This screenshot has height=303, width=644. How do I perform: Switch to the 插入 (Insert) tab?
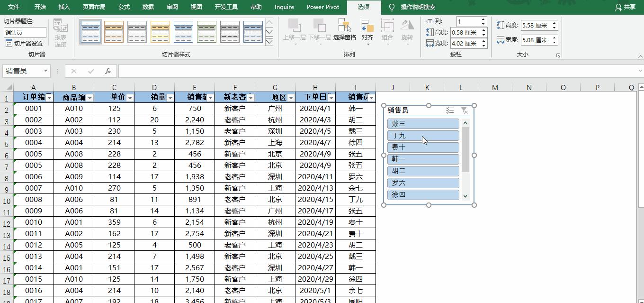coord(64,7)
